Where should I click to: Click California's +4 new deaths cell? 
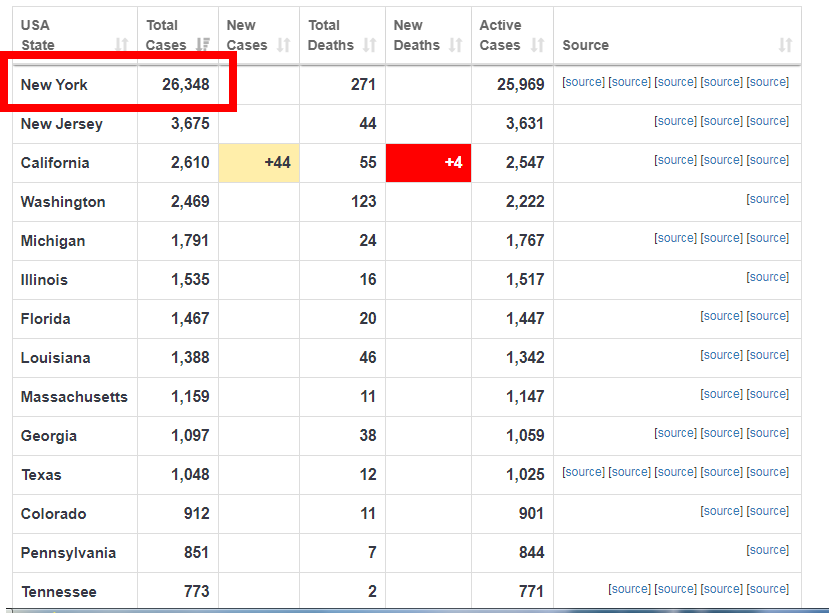tap(428, 163)
